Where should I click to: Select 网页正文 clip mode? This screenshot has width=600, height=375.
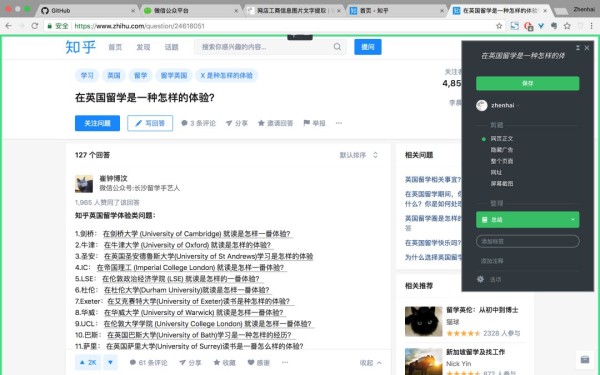click(x=501, y=139)
